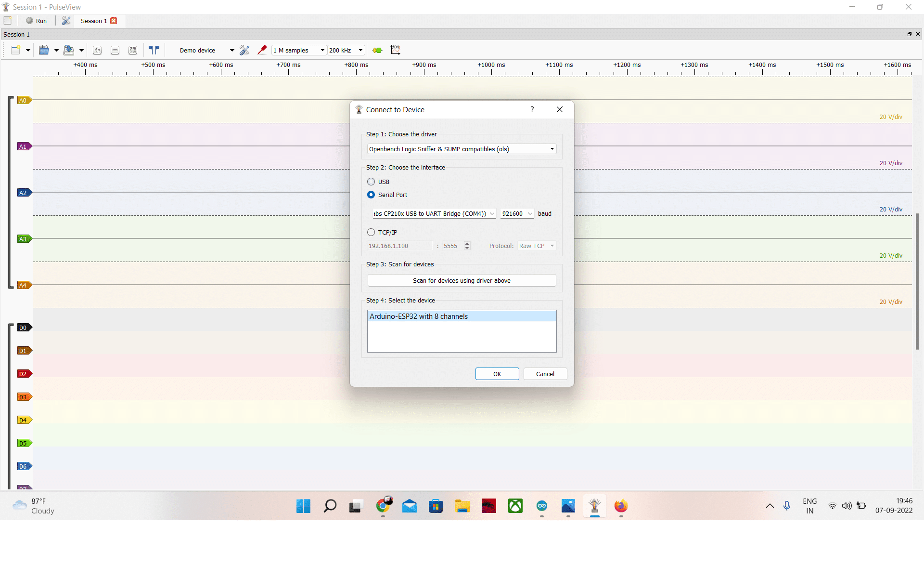This screenshot has height=578, width=924.
Task: Select the TCP/IP interface radio button
Action: click(x=371, y=232)
